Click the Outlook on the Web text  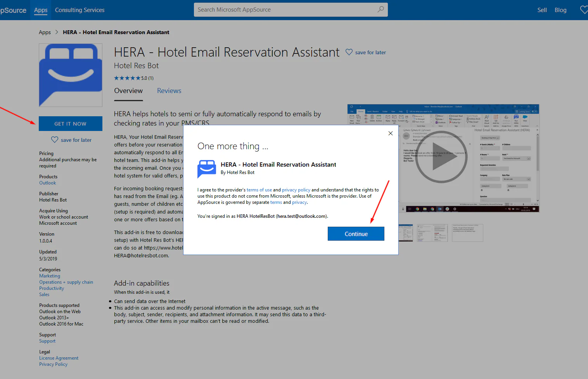pos(60,312)
